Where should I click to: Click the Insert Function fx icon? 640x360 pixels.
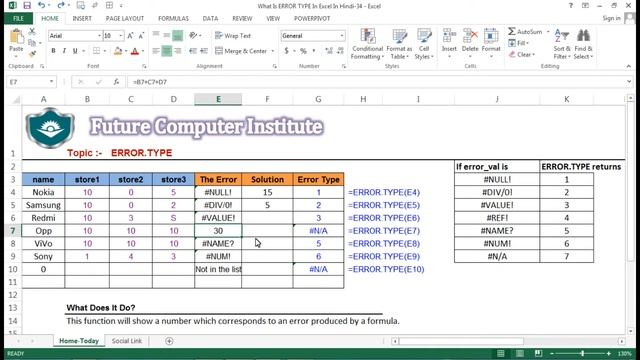click(116, 82)
